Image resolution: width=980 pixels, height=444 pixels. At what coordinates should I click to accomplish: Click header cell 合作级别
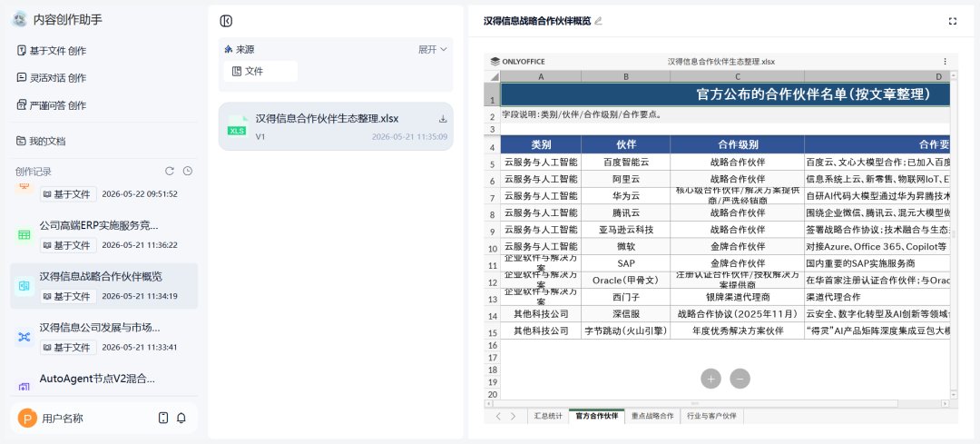click(738, 144)
